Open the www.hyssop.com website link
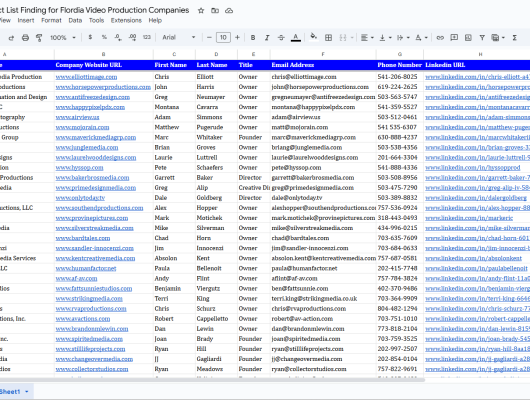 (79, 168)
